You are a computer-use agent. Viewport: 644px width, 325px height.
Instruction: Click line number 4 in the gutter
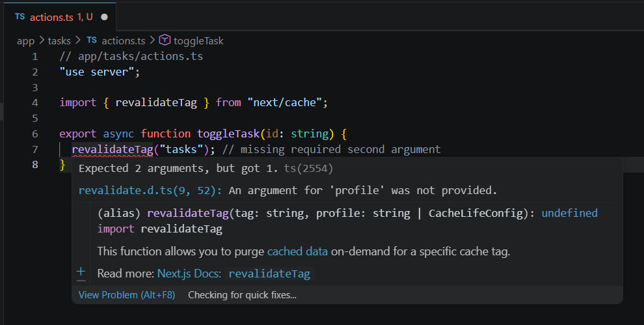[35, 102]
